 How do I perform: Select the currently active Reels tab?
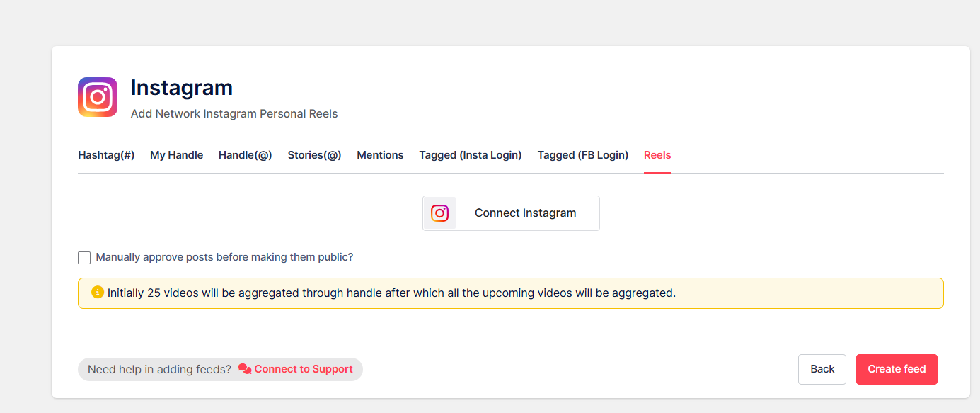coord(657,154)
